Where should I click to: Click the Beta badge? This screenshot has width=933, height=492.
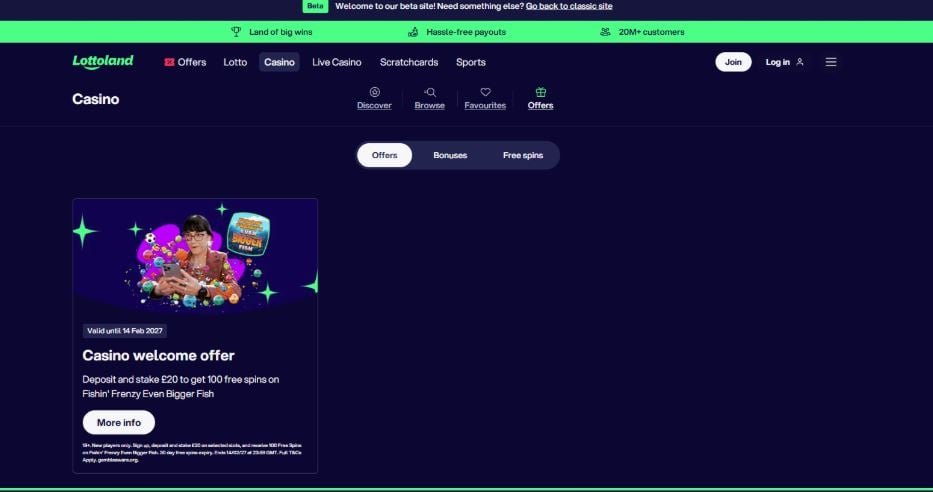click(315, 6)
